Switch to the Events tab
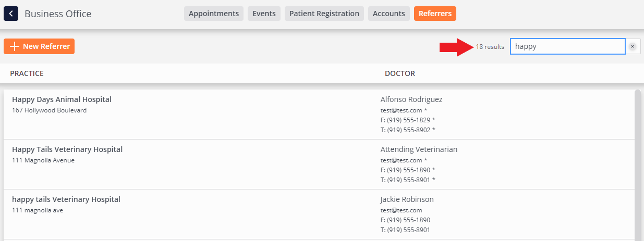644x241 pixels. point(264,14)
